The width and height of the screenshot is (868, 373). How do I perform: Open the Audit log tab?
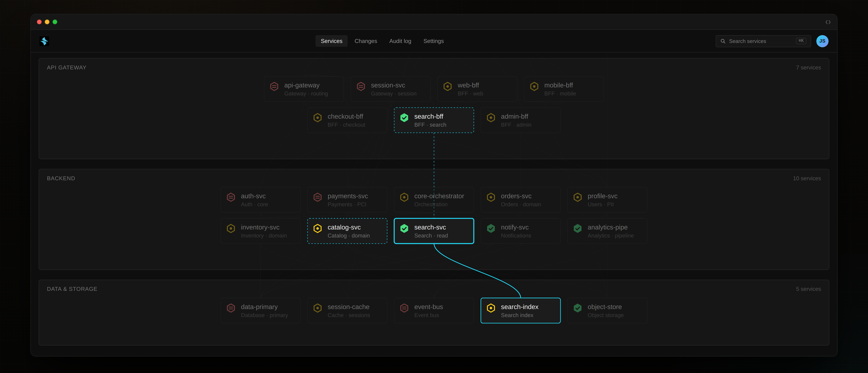pyautogui.click(x=400, y=41)
